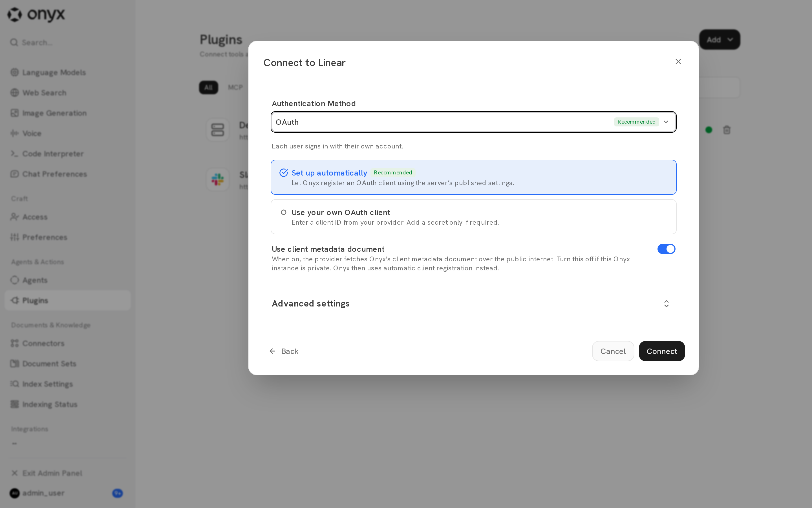
Task: Click the notifications badge beside admin_user
Action: tap(118, 493)
